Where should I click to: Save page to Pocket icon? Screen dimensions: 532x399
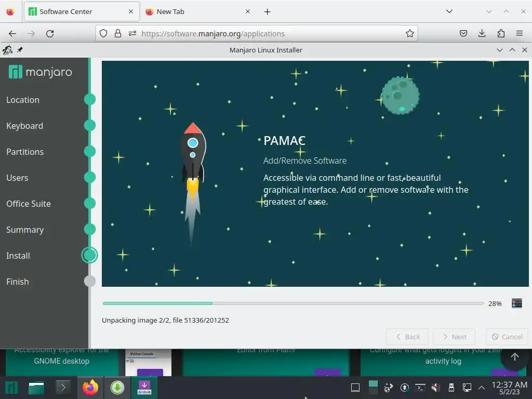463,33
